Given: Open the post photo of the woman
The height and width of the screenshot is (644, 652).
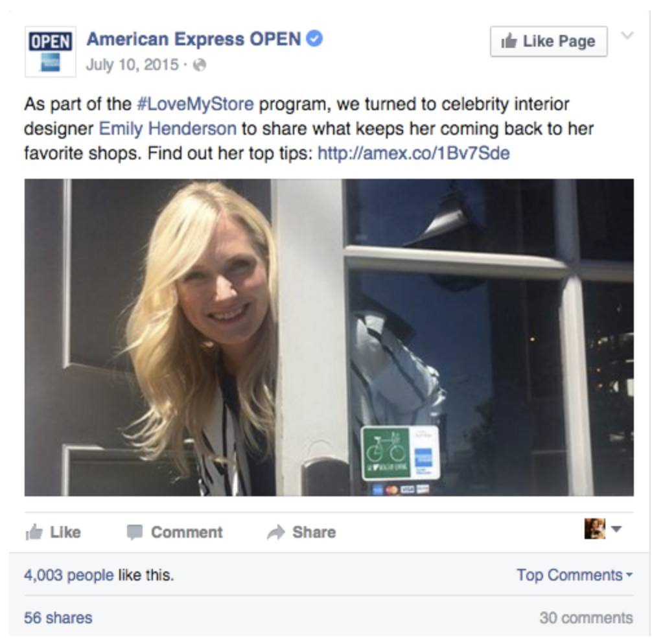Looking at the screenshot, I should 329,337.
